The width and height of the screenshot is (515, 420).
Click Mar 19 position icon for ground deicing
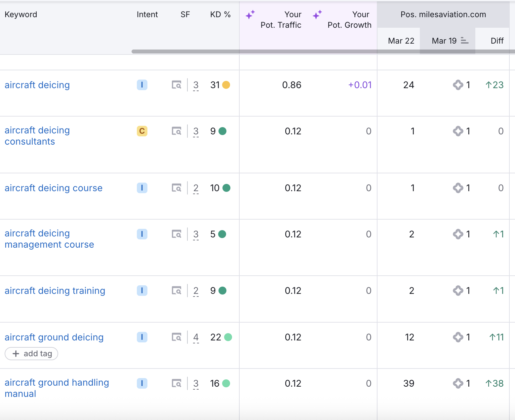point(458,337)
